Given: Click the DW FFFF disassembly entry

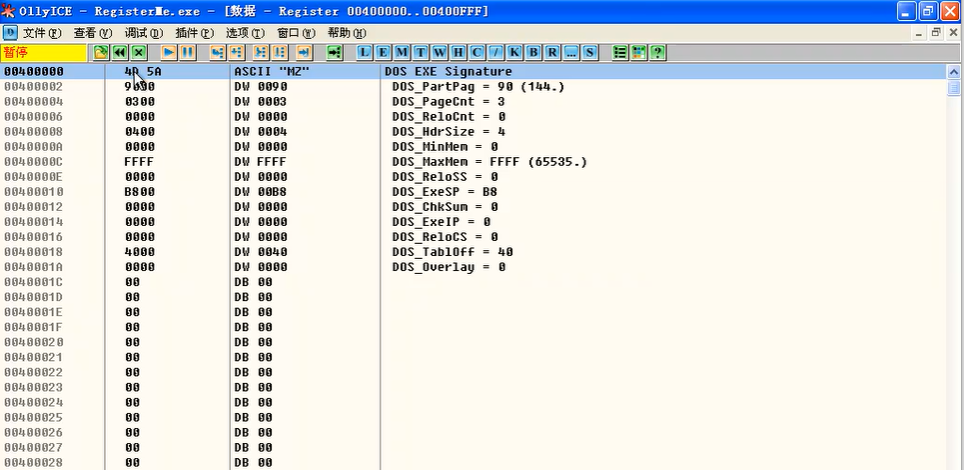Looking at the screenshot, I should coord(261,162).
